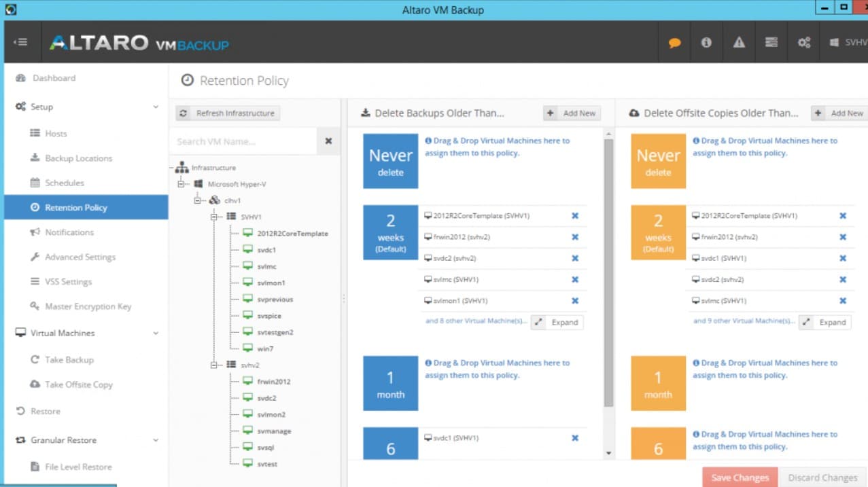Viewport: 868px width, 487px height.
Task: Click the server list icon in header
Action: click(x=771, y=42)
